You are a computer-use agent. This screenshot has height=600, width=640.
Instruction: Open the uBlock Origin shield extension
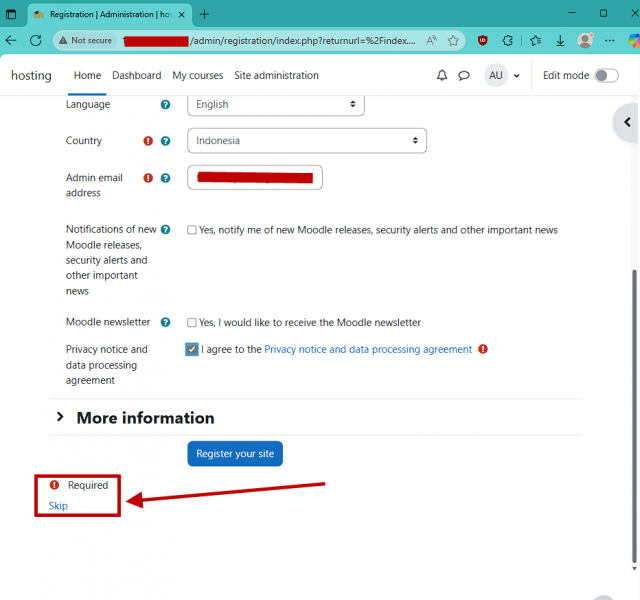pyautogui.click(x=482, y=40)
